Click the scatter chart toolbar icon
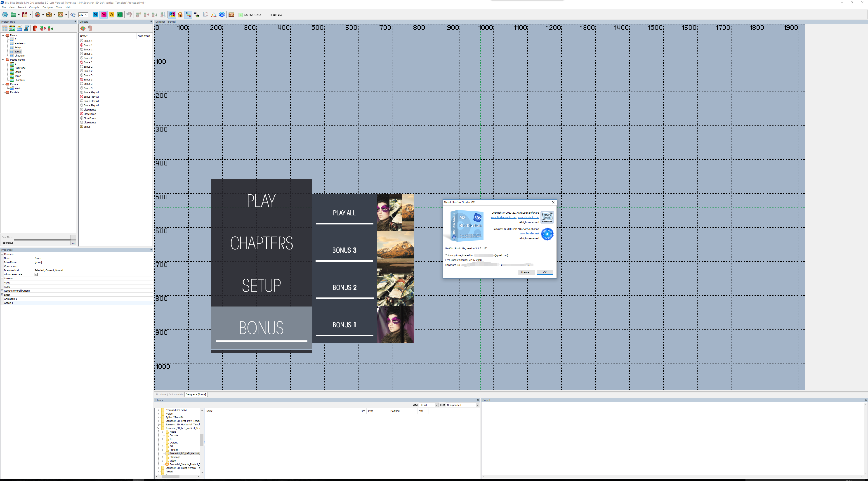Viewport: 868px width, 481px height. tap(205, 15)
